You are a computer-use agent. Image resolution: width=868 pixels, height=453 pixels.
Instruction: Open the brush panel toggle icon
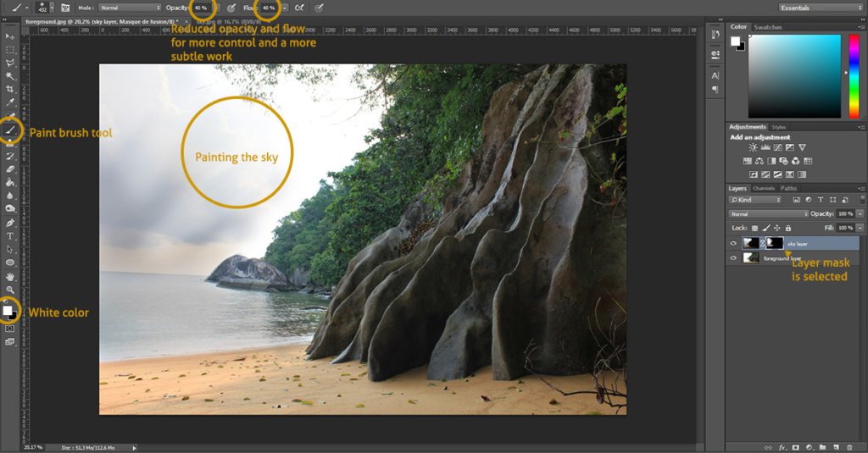[65, 8]
